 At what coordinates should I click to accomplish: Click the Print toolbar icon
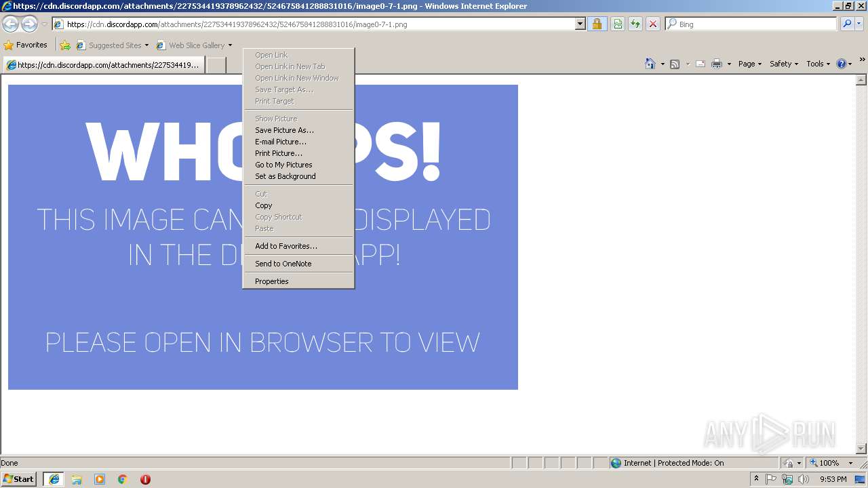click(x=717, y=64)
